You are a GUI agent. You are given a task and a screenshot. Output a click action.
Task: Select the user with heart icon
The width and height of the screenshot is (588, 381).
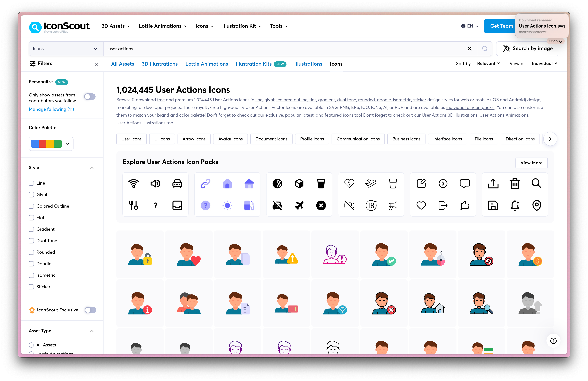(189, 254)
